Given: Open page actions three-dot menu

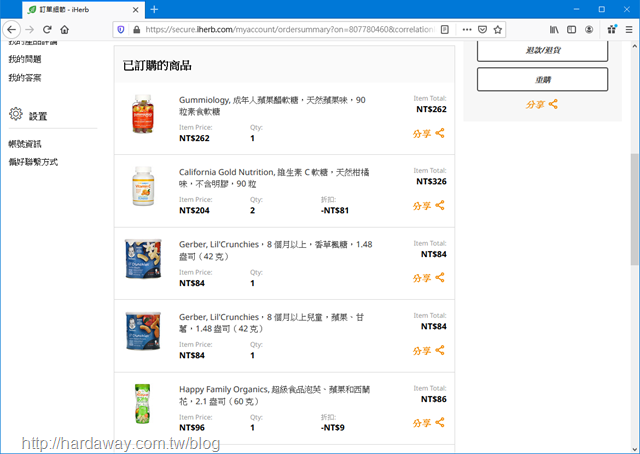Looking at the screenshot, I should (467, 29).
